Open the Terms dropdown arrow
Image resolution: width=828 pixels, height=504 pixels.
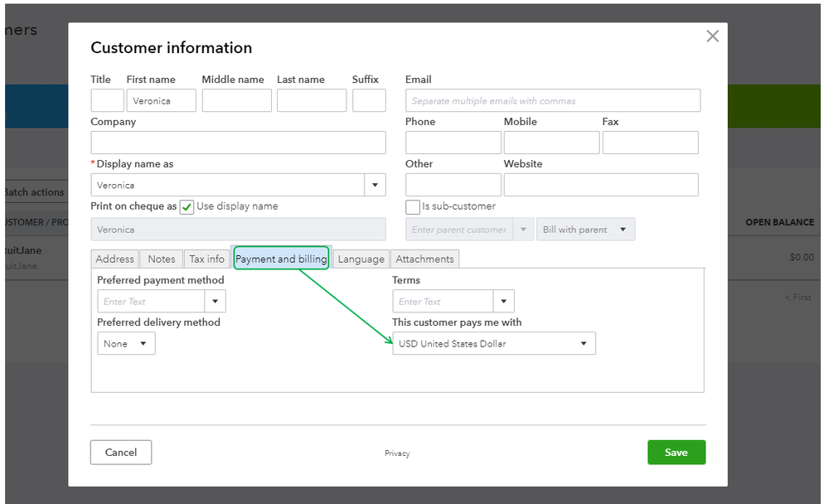click(504, 301)
